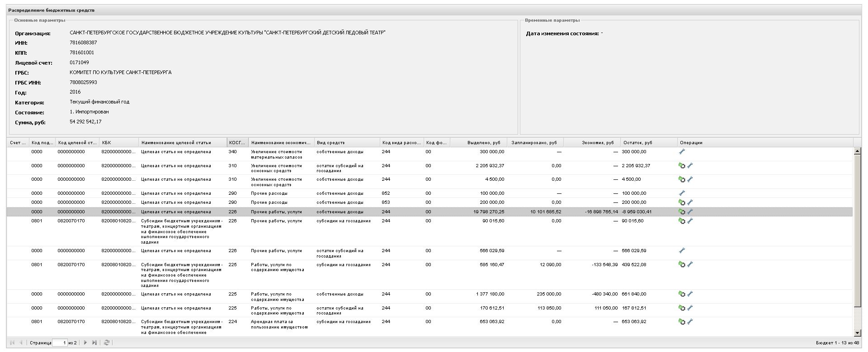Screen dimensions: 868x352
Task: Click the Наименование целевой статьи column header
Action: pyautogui.click(x=182, y=142)
